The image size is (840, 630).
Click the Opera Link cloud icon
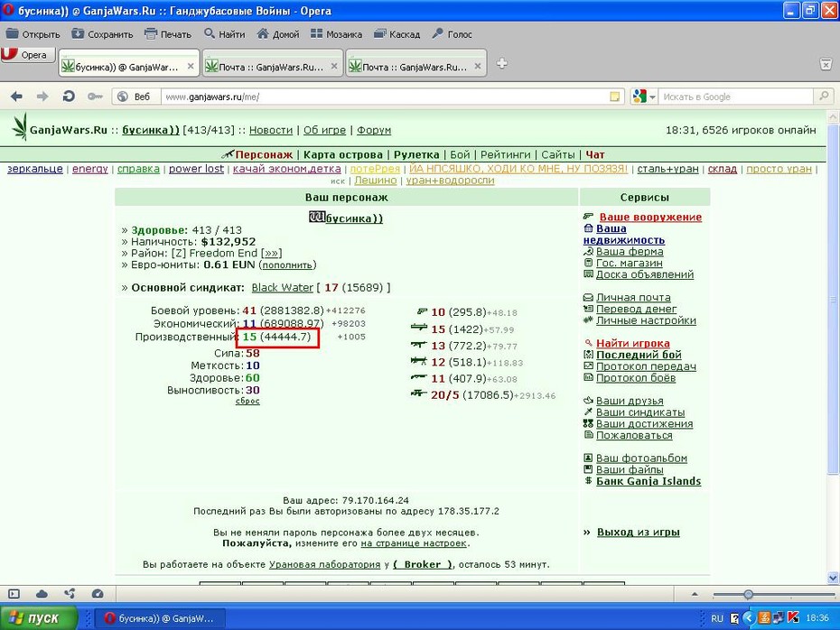[x=42, y=594]
